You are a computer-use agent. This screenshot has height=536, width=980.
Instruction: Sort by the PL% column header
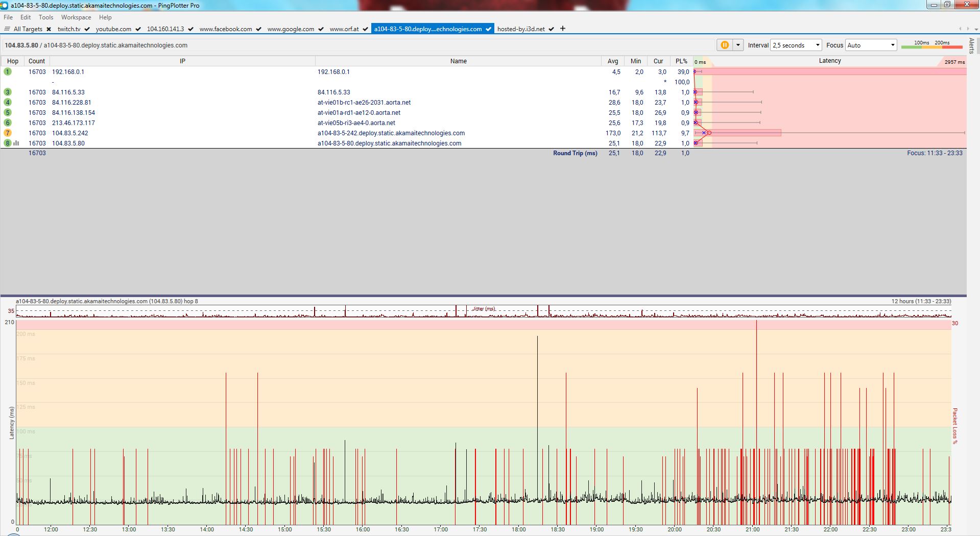681,61
